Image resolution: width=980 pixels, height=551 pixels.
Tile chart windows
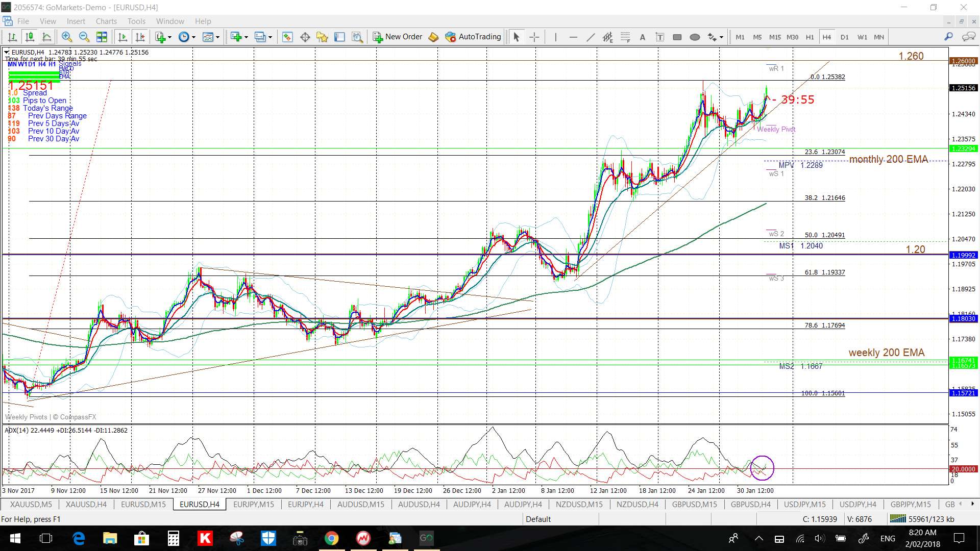coord(102,37)
